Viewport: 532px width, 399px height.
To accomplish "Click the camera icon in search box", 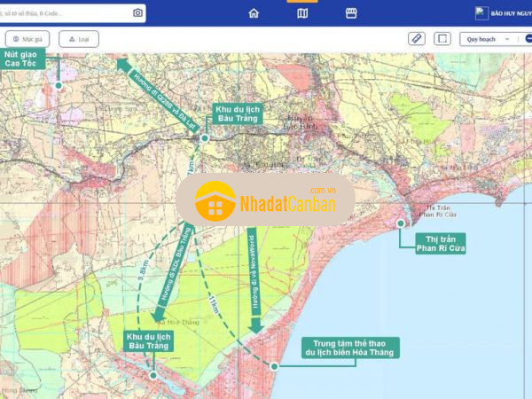I will pyautogui.click(x=137, y=12).
